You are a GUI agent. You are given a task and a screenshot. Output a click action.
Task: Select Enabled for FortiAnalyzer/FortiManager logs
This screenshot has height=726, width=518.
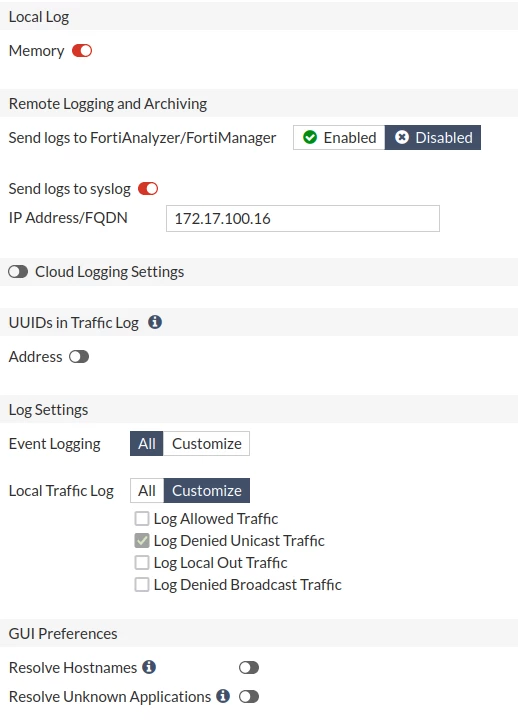click(x=339, y=138)
